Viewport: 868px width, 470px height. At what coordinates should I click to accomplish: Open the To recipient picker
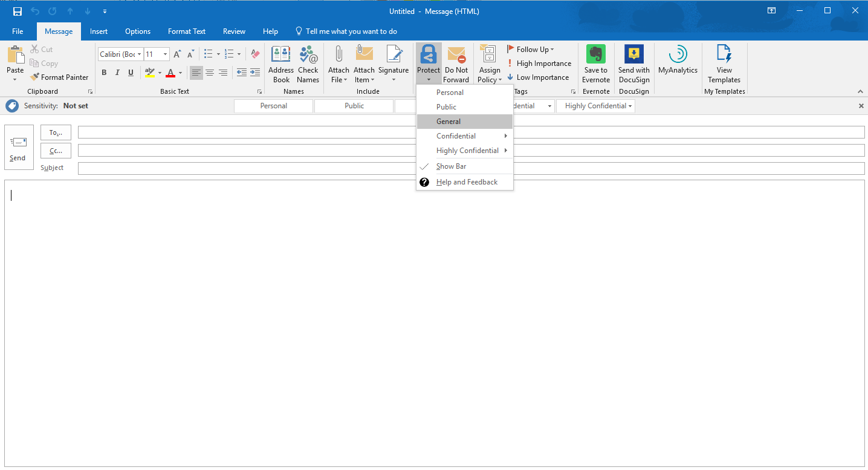(x=55, y=132)
